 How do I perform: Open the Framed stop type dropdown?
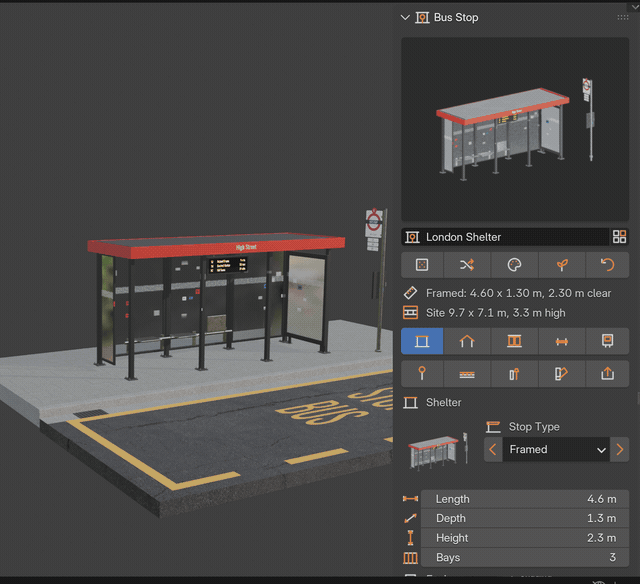(556, 450)
